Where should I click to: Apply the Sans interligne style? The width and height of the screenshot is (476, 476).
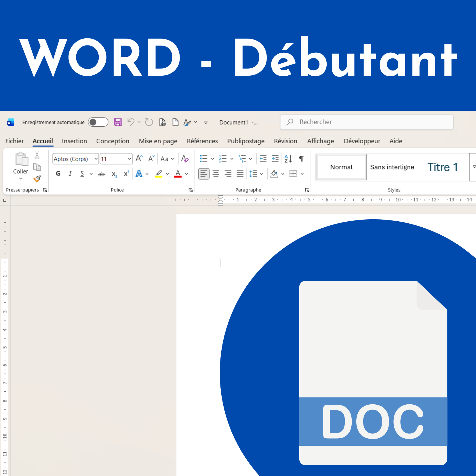pos(392,167)
